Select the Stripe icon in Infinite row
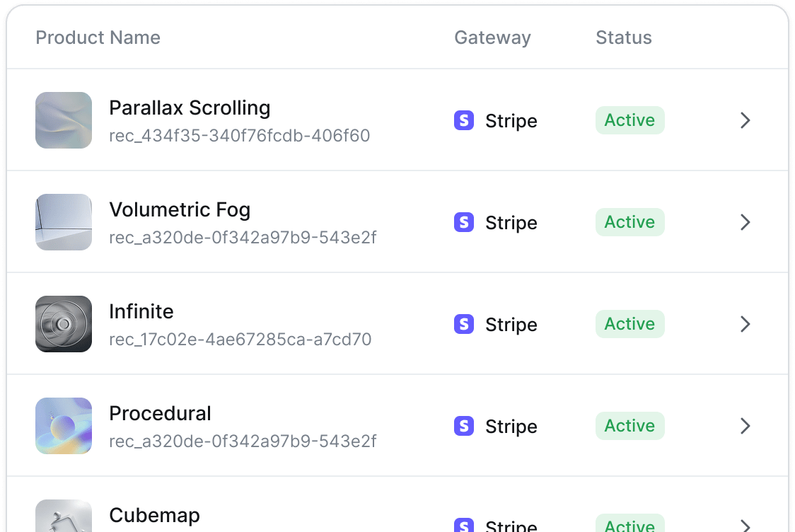The image size is (795, 532). click(463, 324)
